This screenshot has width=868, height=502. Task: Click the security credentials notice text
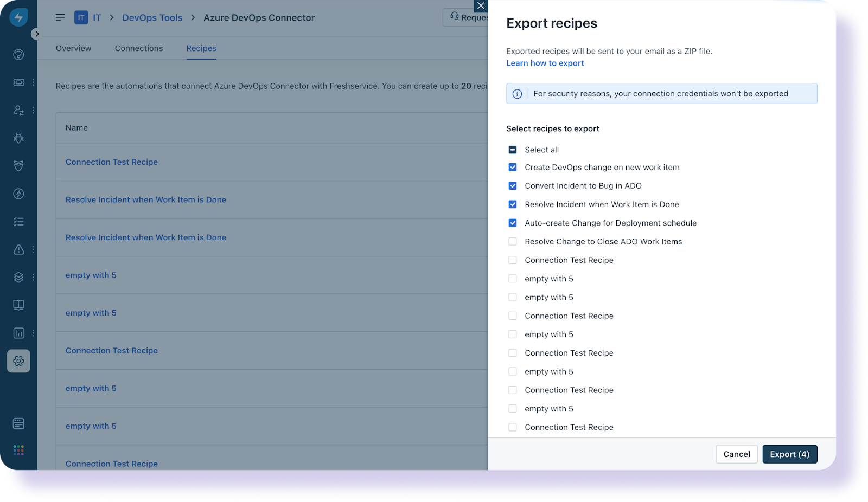661,94
